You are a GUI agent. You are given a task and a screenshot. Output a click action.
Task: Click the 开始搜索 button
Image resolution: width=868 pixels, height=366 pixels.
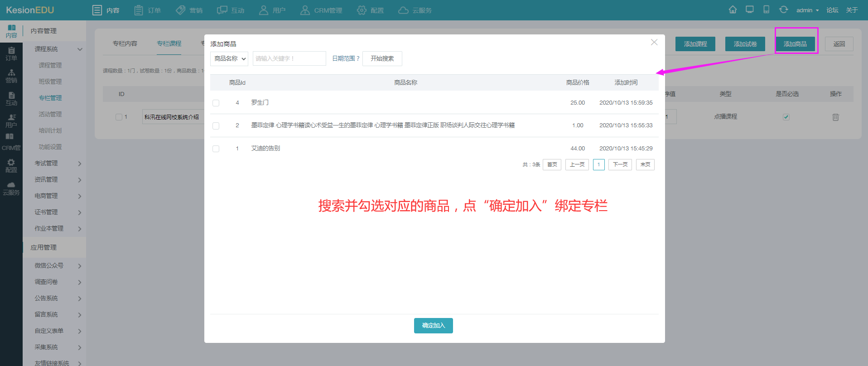(382, 58)
